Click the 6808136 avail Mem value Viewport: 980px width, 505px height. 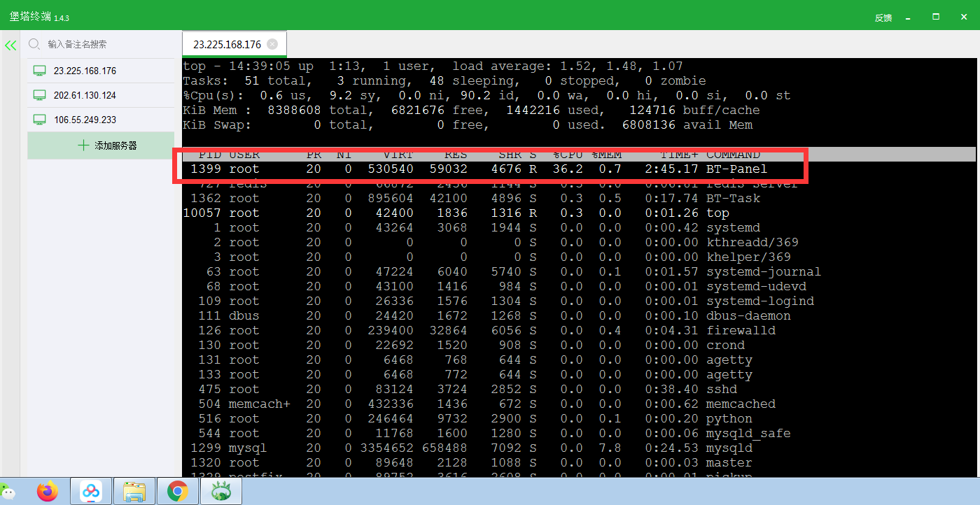649,125
